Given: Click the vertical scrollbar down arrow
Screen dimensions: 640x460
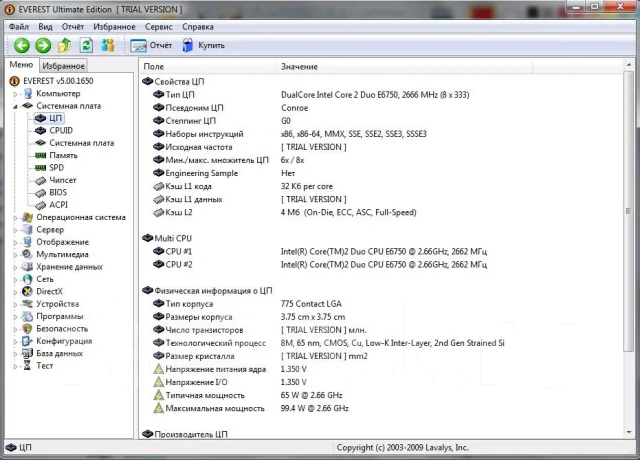Looking at the screenshot, I should 629,433.
